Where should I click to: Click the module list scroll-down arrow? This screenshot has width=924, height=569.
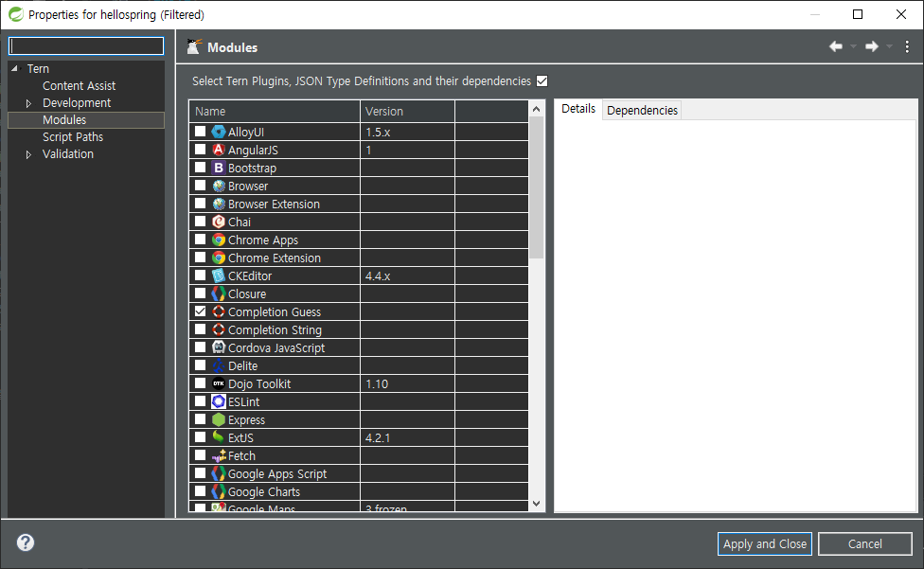[x=536, y=503]
